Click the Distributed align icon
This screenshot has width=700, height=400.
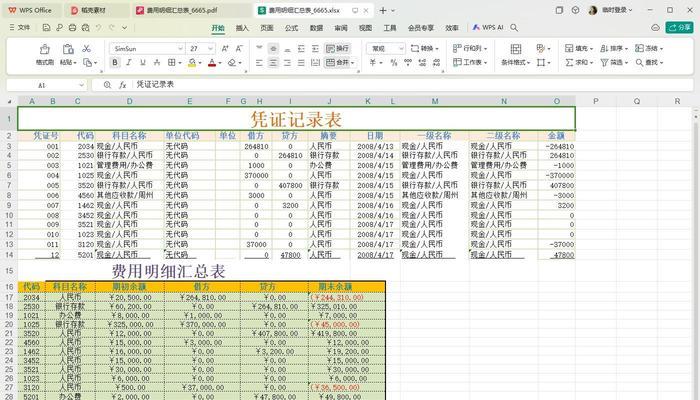point(315,62)
